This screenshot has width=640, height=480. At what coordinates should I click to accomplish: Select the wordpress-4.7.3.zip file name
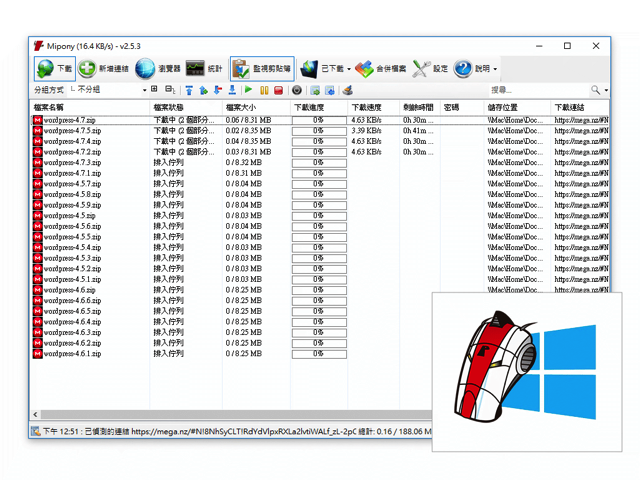(x=72, y=162)
